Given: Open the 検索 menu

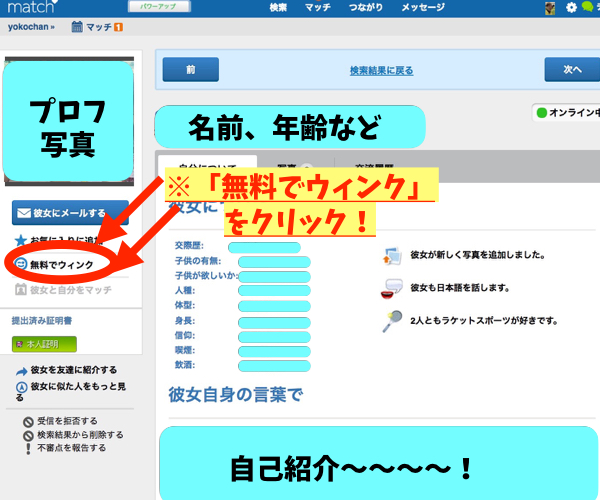Looking at the screenshot, I should pyautogui.click(x=278, y=7).
